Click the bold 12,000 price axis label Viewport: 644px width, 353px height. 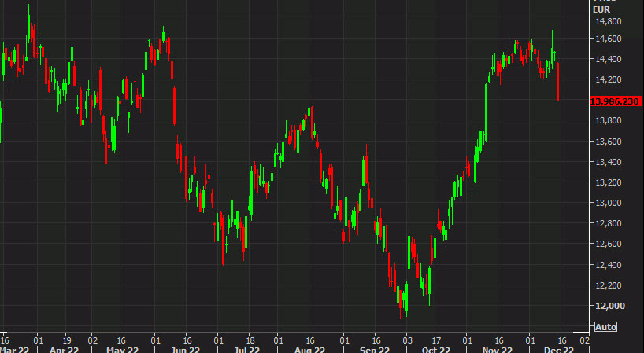(x=610, y=306)
